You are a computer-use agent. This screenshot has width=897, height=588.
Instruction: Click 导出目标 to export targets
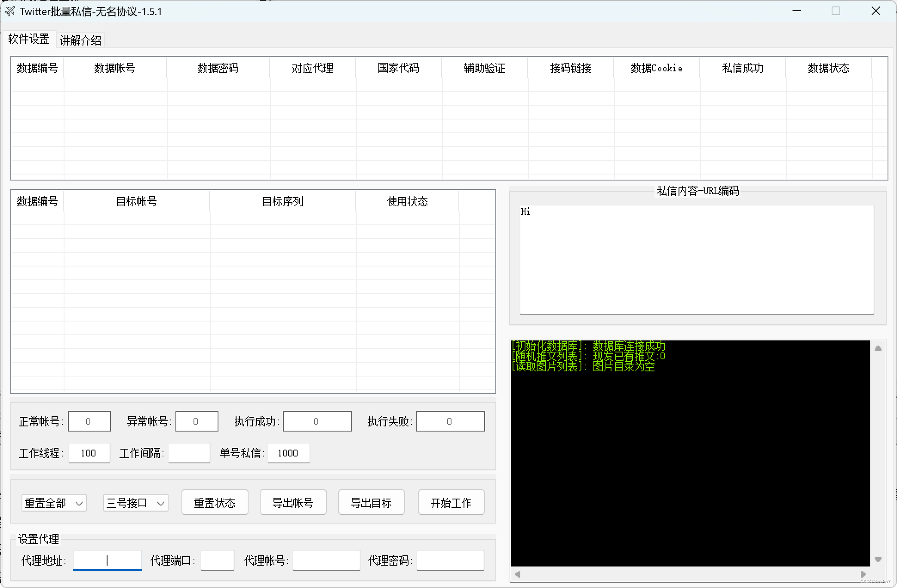371,502
